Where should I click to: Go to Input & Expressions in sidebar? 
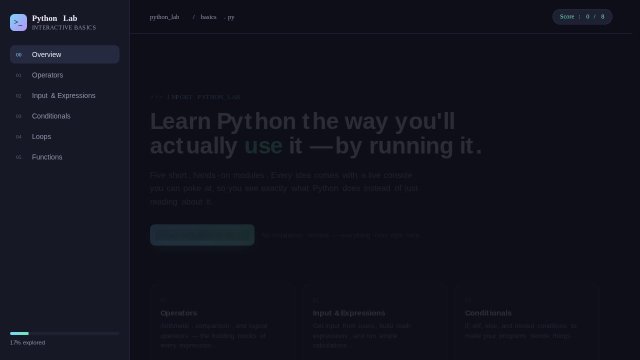click(64, 96)
